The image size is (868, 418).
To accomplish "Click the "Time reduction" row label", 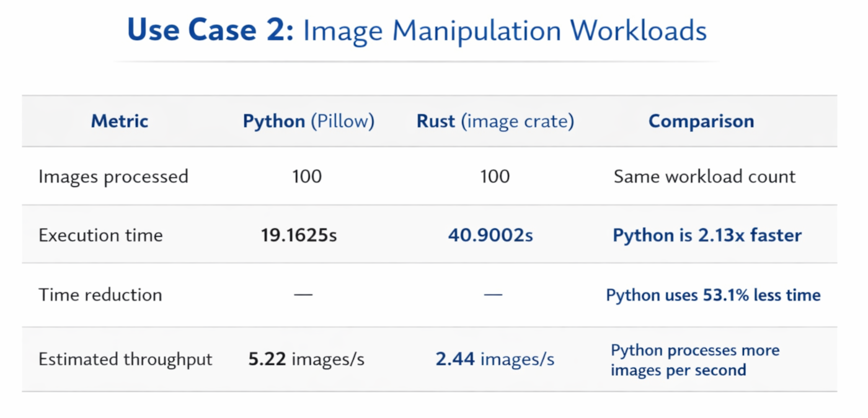I will [x=100, y=295].
